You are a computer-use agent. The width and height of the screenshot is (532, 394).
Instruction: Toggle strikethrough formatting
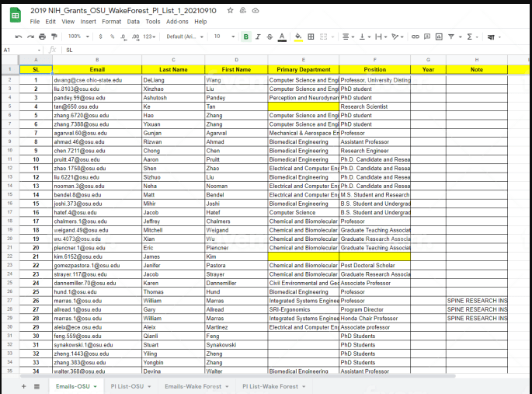tap(269, 37)
